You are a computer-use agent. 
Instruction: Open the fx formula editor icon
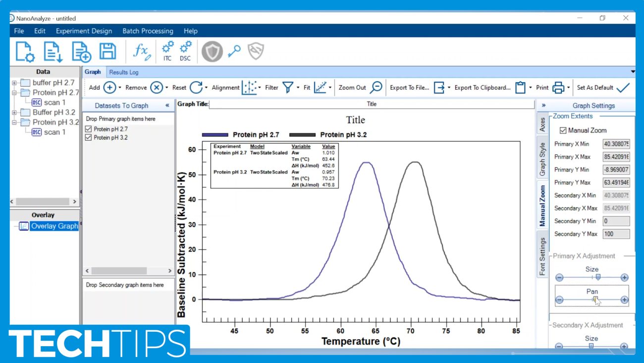pyautogui.click(x=142, y=51)
